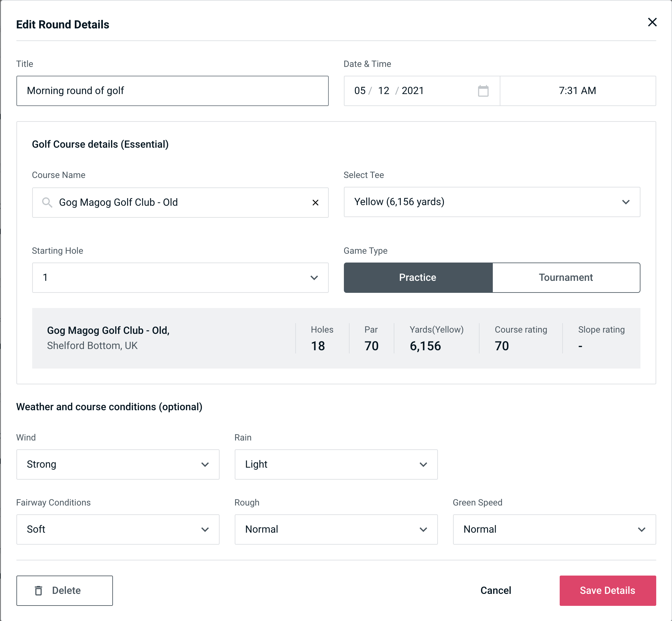Click the calendar icon for date picker
Viewport: 672px width, 621px height.
point(483,91)
